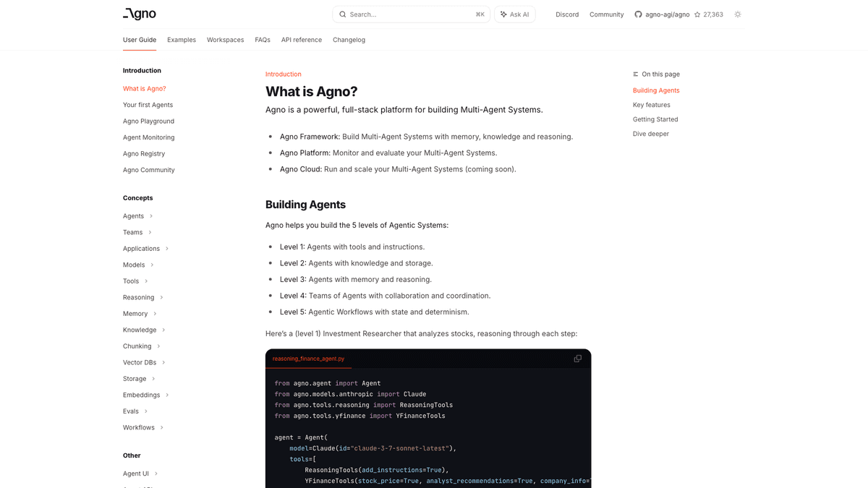Viewport: 868px width, 488px height.
Task: Click the Building Agents heading
Action: click(305, 205)
